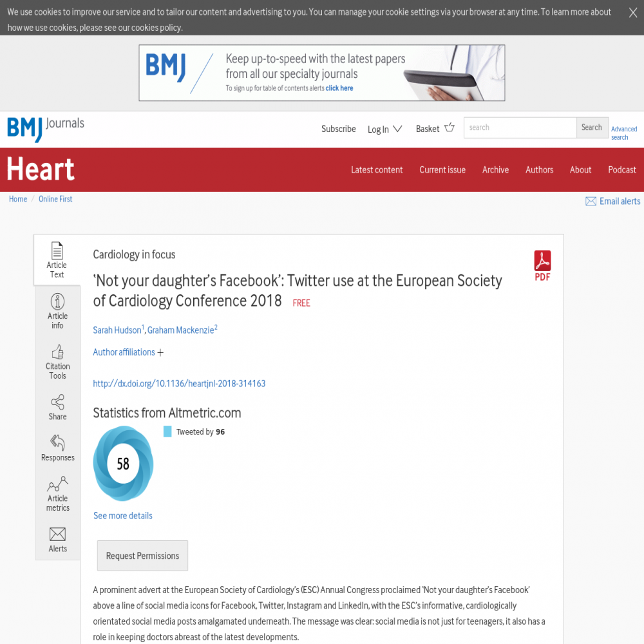Click the Email alerts envelope icon

(x=591, y=201)
